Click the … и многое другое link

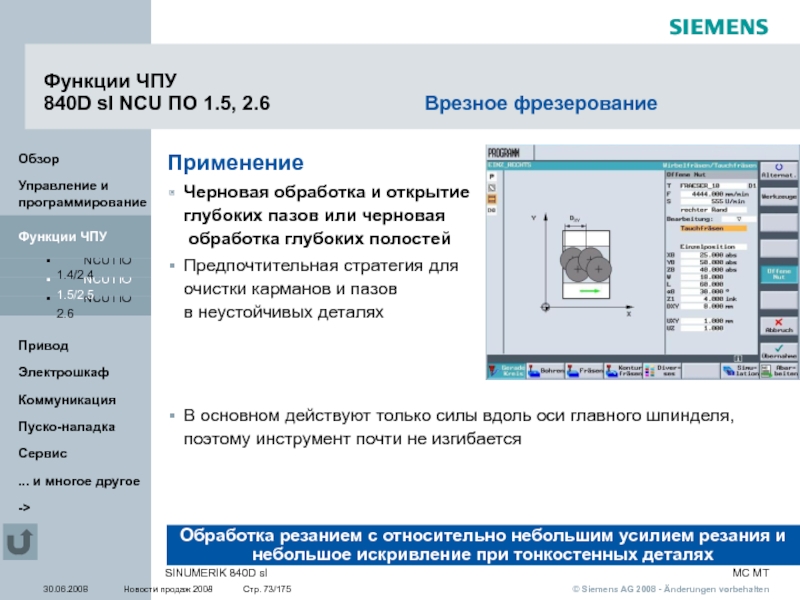coord(79,481)
